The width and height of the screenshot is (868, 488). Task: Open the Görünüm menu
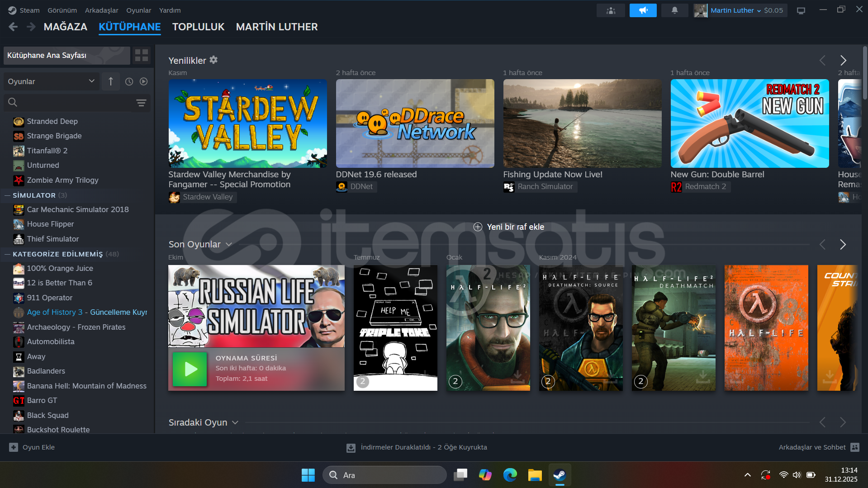pyautogui.click(x=62, y=10)
